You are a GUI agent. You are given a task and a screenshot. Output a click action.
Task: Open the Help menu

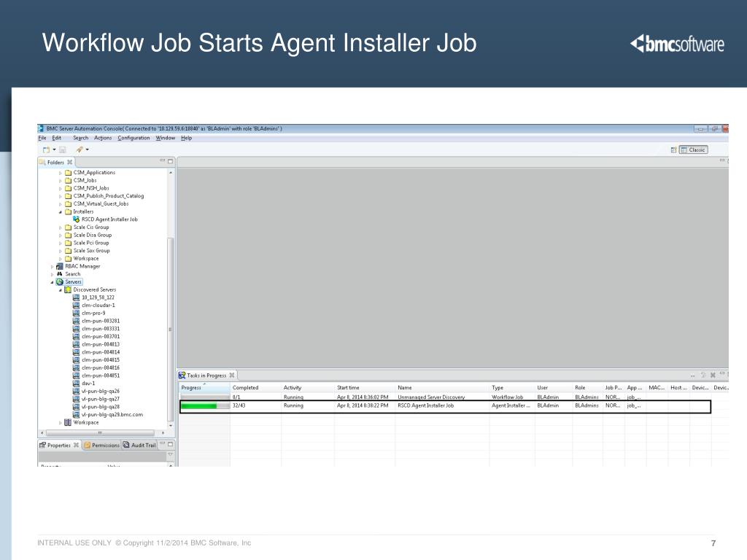click(x=186, y=138)
